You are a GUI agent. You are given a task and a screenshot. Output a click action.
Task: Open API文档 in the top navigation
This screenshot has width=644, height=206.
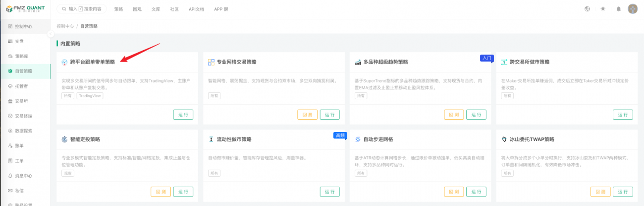click(x=197, y=9)
